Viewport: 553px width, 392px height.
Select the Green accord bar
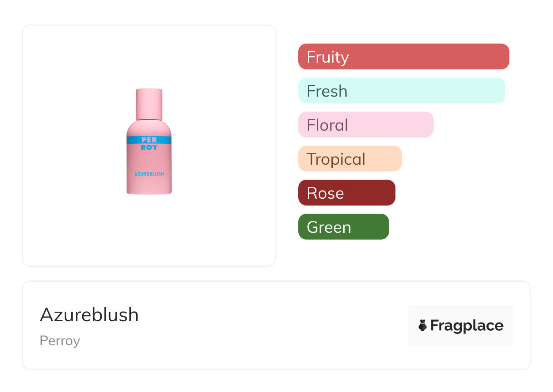click(x=343, y=227)
